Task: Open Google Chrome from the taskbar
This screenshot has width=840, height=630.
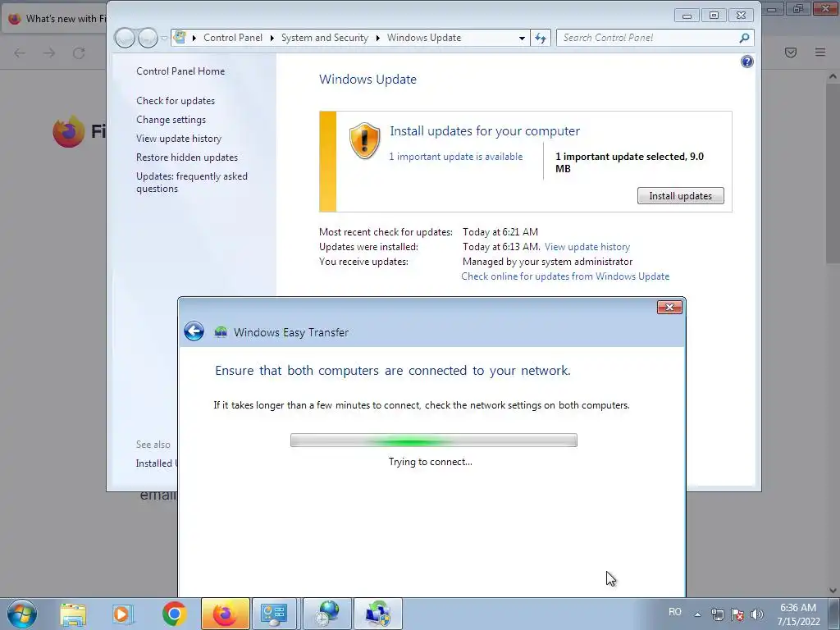Action: 174,614
